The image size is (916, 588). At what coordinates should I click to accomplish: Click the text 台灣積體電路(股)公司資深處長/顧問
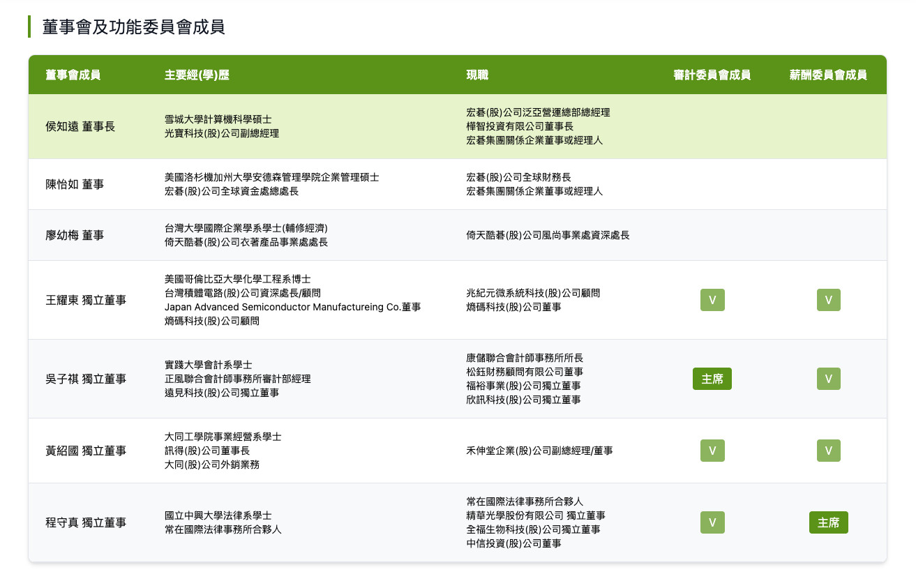tap(243, 293)
